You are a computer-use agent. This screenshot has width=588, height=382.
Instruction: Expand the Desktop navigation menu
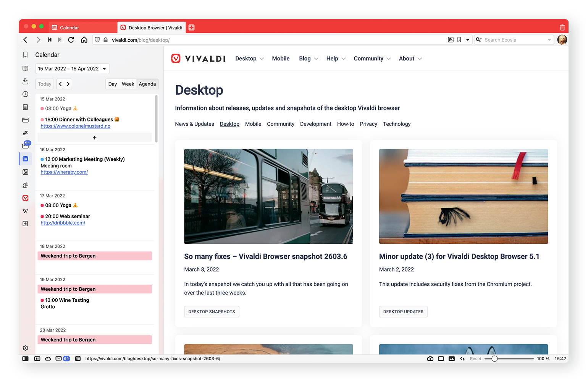pos(249,58)
